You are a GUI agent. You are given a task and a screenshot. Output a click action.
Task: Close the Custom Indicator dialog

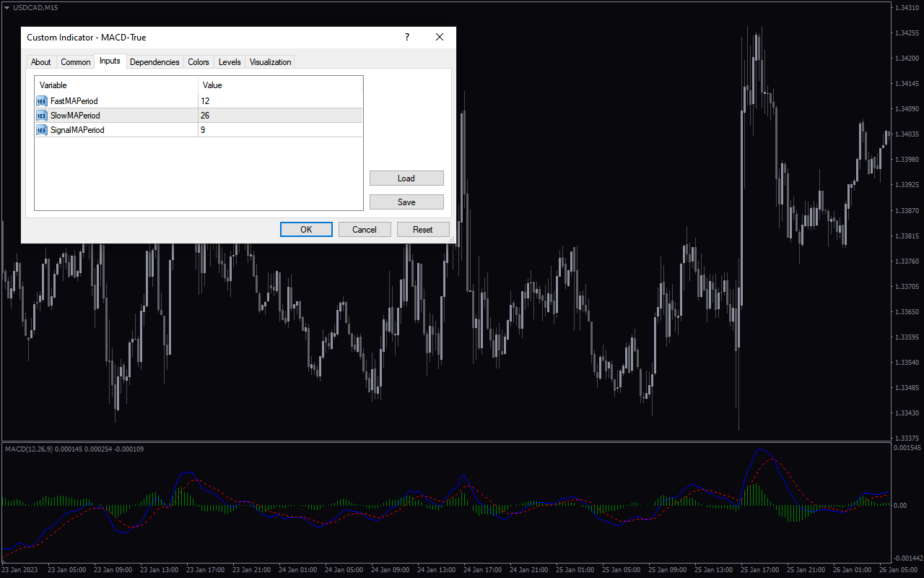coord(439,37)
